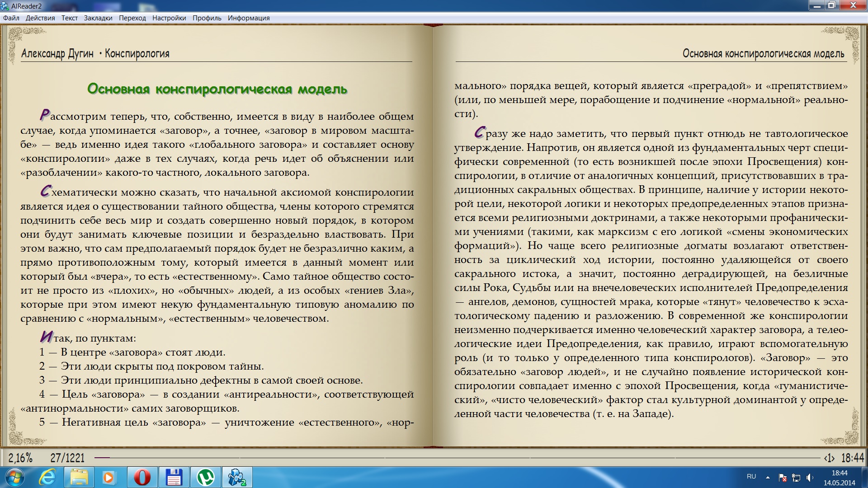Click the volume speaker tray icon
868x488 pixels.
(x=809, y=477)
